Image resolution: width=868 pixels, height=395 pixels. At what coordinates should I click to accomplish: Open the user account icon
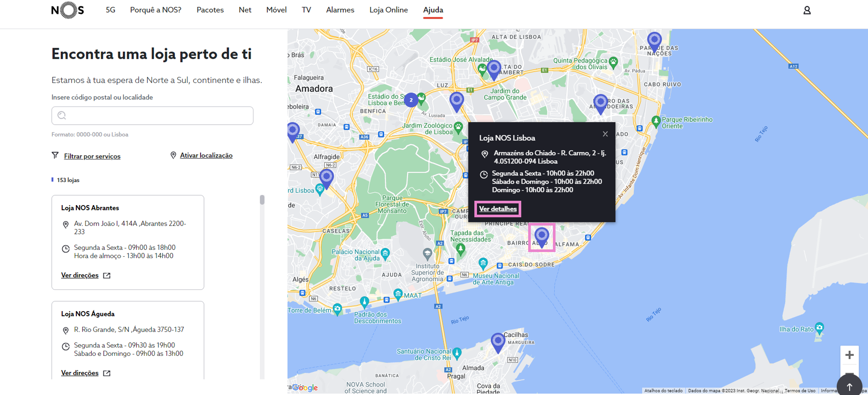pos(807,10)
